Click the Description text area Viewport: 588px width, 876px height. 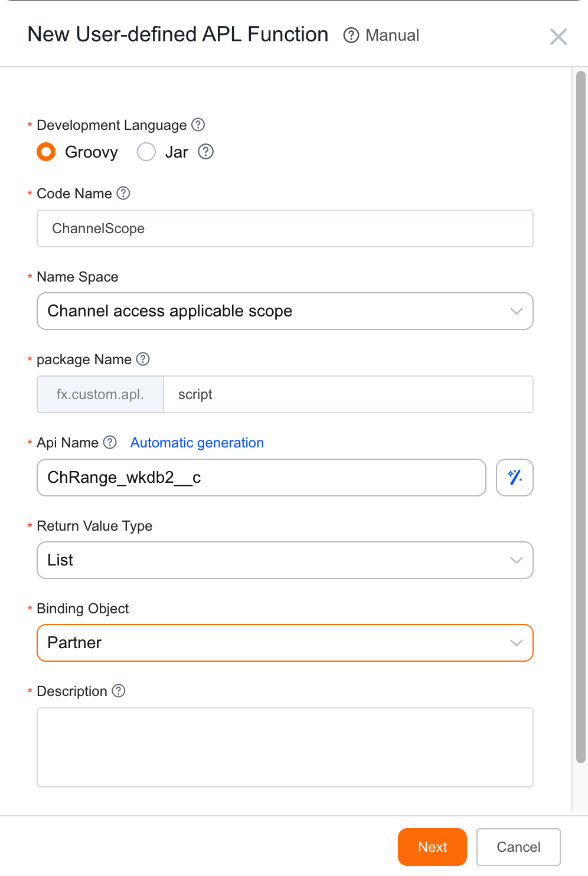[x=285, y=747]
